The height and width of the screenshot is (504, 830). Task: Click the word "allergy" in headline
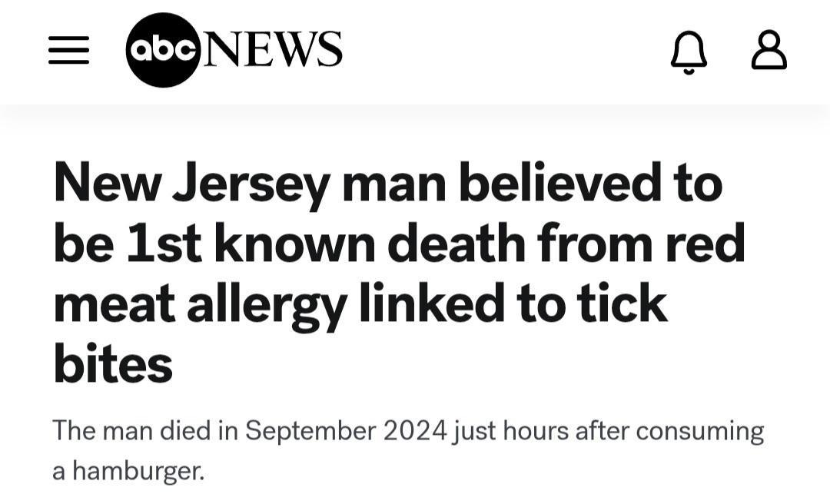tap(267, 304)
